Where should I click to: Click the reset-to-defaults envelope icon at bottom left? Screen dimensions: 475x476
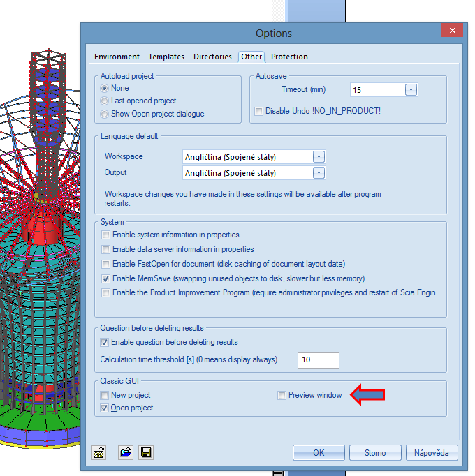(x=98, y=453)
